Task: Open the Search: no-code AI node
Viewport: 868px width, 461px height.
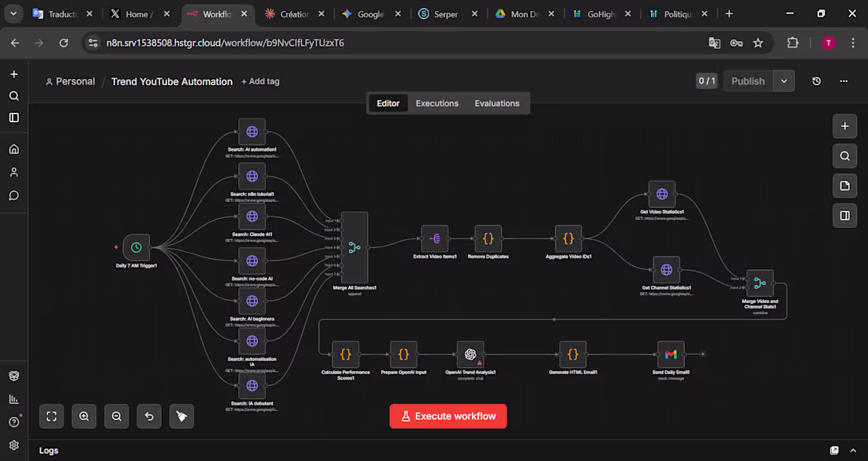Action: click(x=252, y=260)
